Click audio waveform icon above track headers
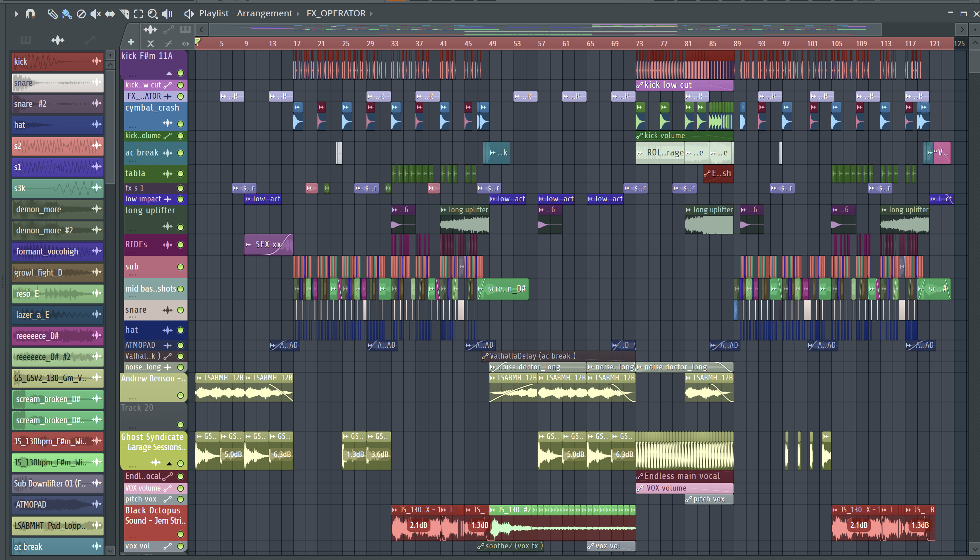 tap(150, 30)
